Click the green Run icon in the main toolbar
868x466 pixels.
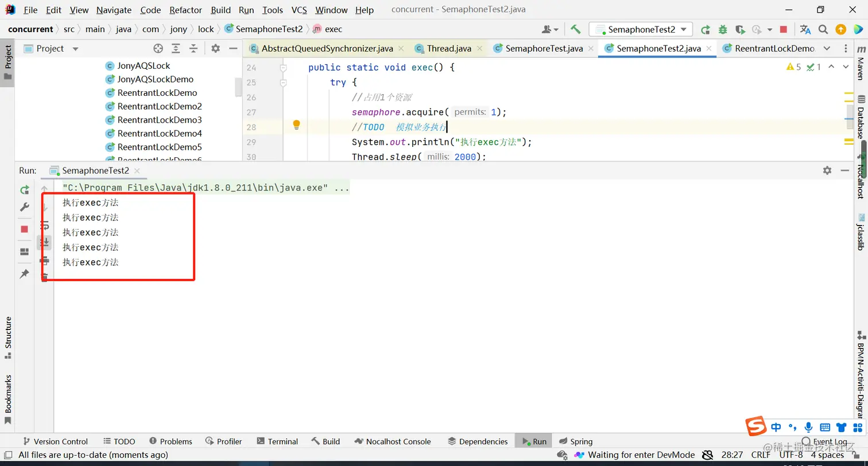(x=705, y=29)
